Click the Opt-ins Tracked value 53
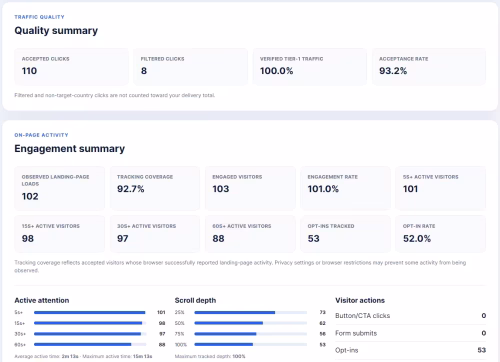This screenshot has width=500, height=362. (313, 239)
